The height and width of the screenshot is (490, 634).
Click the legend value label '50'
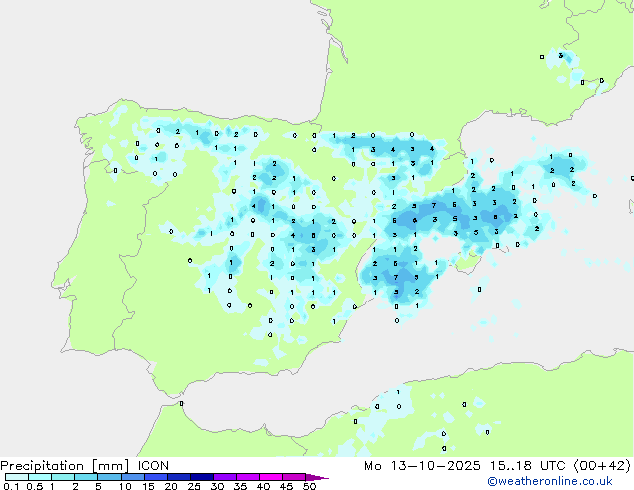coord(309,486)
